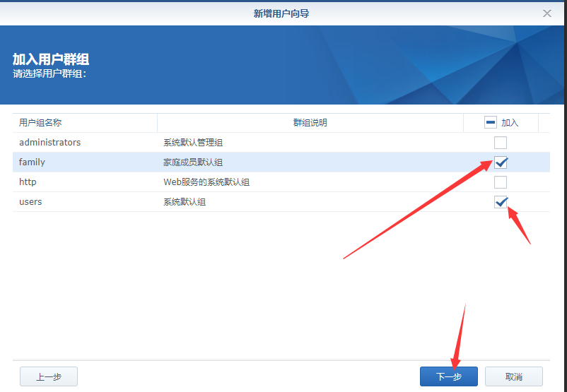Toggle the select-all 加入 header checkbox
The width and height of the screenshot is (567, 392).
pos(491,122)
